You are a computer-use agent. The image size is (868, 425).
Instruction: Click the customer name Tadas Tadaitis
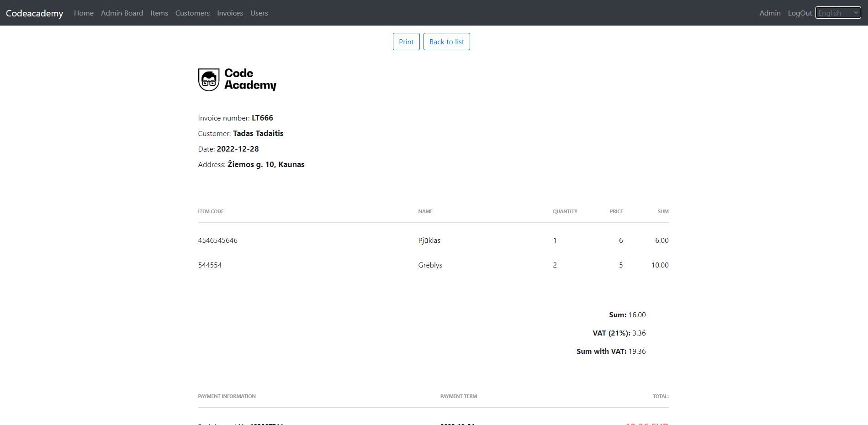point(258,133)
